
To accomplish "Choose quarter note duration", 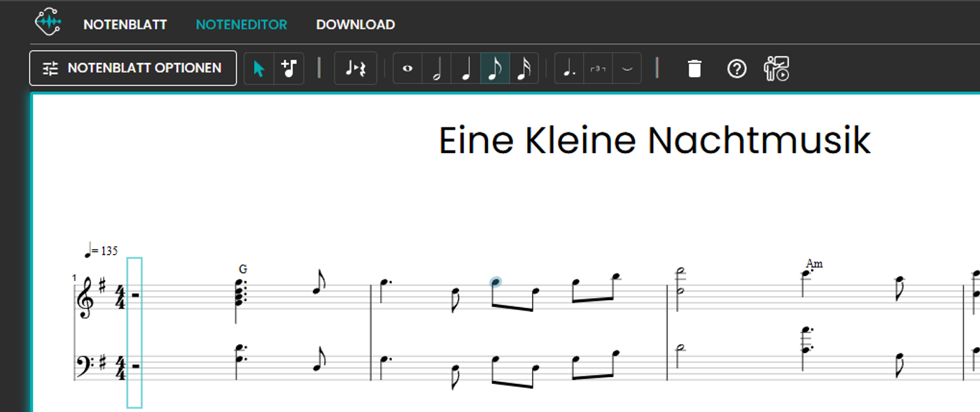I will [x=465, y=69].
